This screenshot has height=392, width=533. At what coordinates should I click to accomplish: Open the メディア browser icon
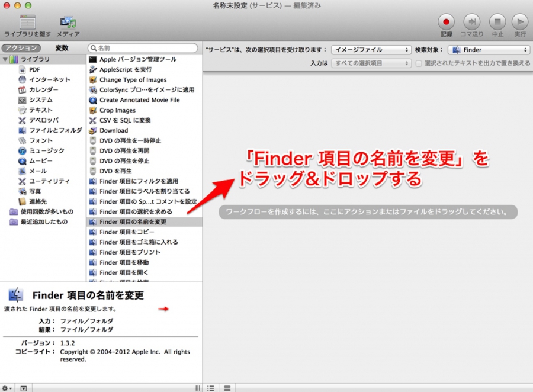[x=68, y=23]
